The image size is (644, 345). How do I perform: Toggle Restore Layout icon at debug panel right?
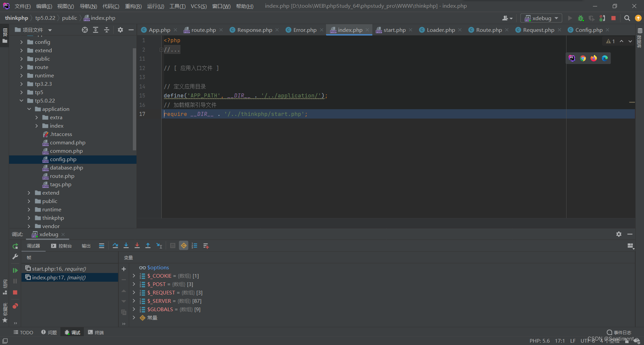[631, 246]
